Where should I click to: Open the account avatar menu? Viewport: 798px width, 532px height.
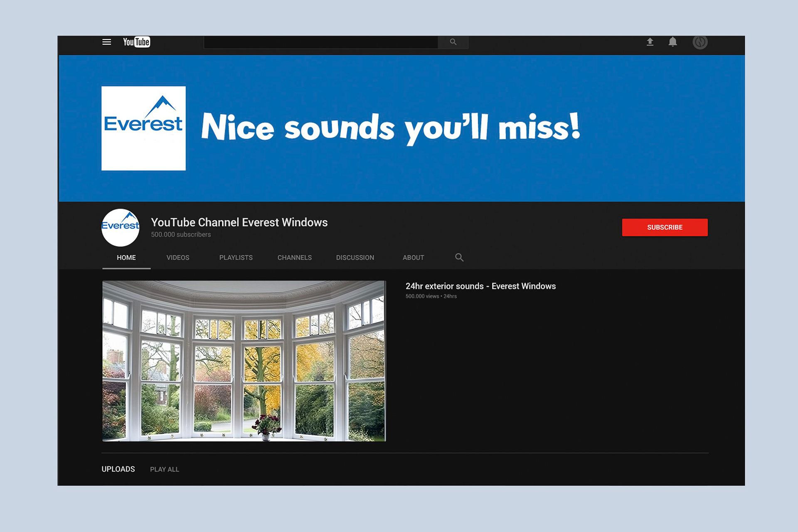[x=700, y=42]
